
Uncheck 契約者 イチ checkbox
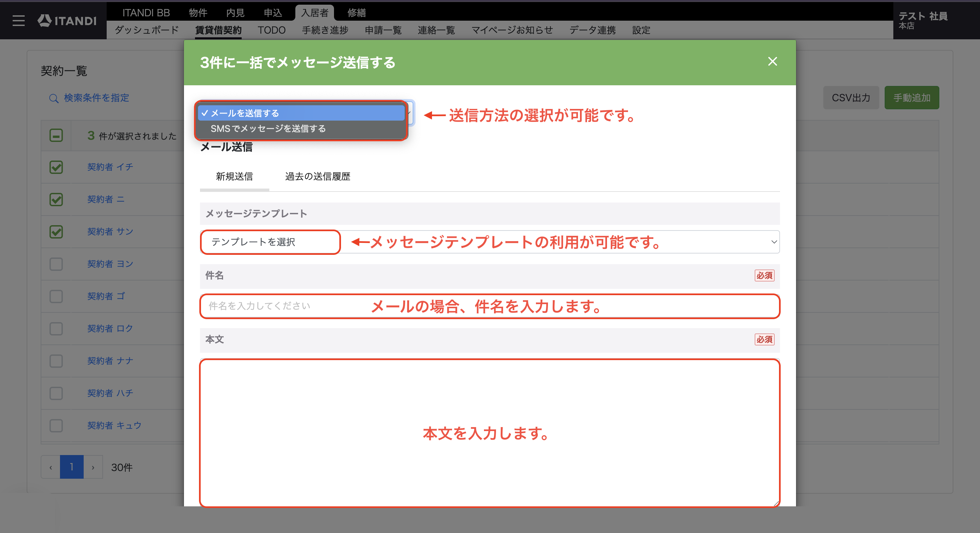click(56, 167)
